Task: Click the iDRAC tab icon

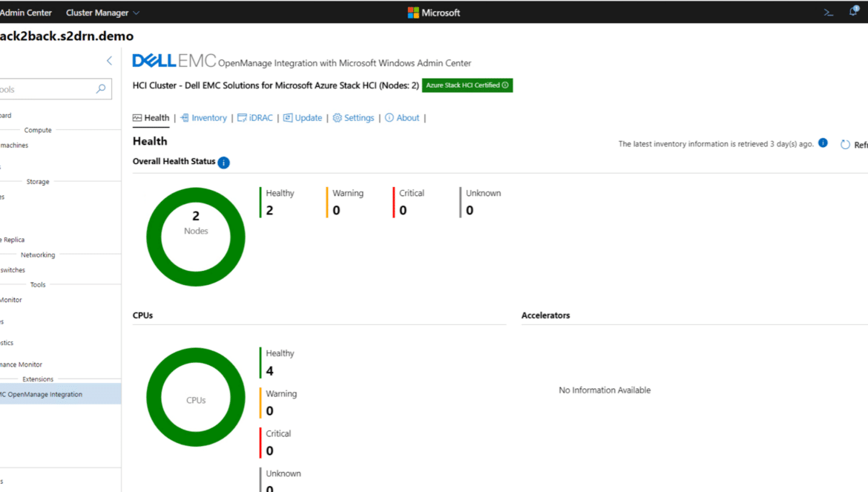Action: [242, 118]
